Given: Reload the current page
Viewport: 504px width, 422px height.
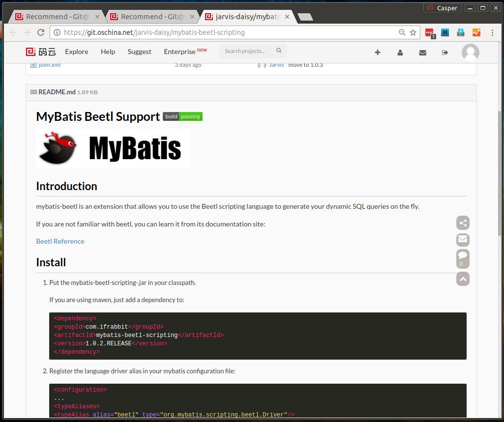Looking at the screenshot, I should coord(41,32).
